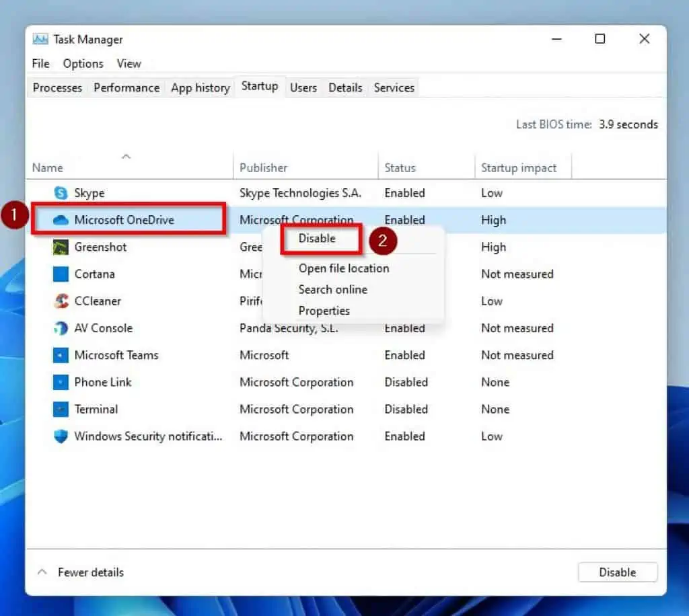Click the Task Manager title bar icon
Viewport: 689px width, 616px height.
pos(40,39)
